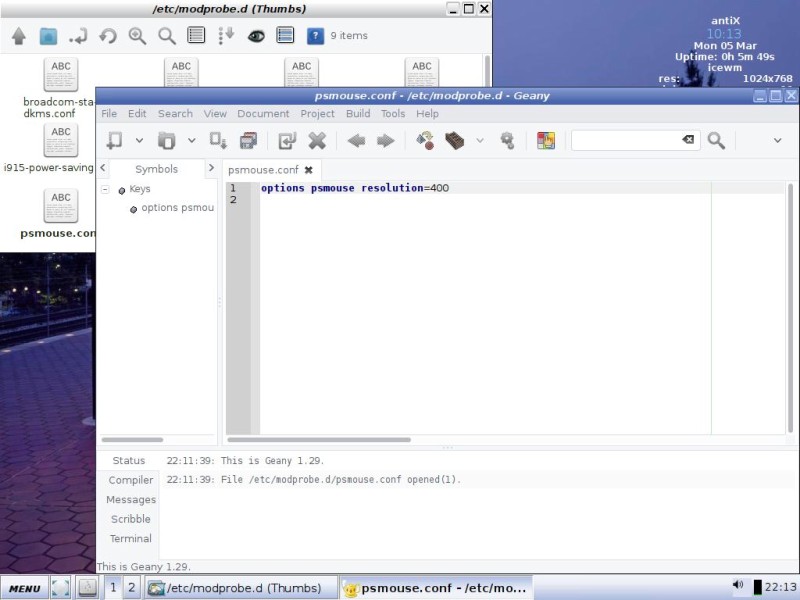Click the editor's horizontal scrollbar
This screenshot has height=600, width=800.
tap(319, 439)
